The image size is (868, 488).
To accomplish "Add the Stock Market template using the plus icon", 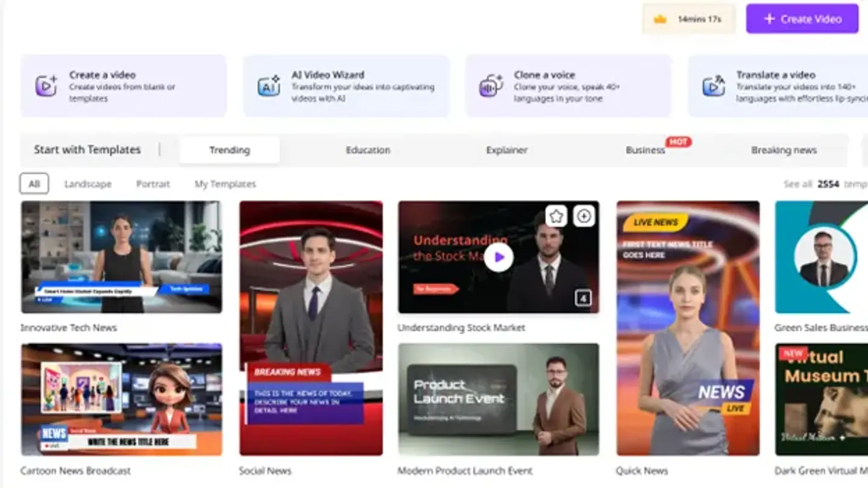I will point(583,216).
